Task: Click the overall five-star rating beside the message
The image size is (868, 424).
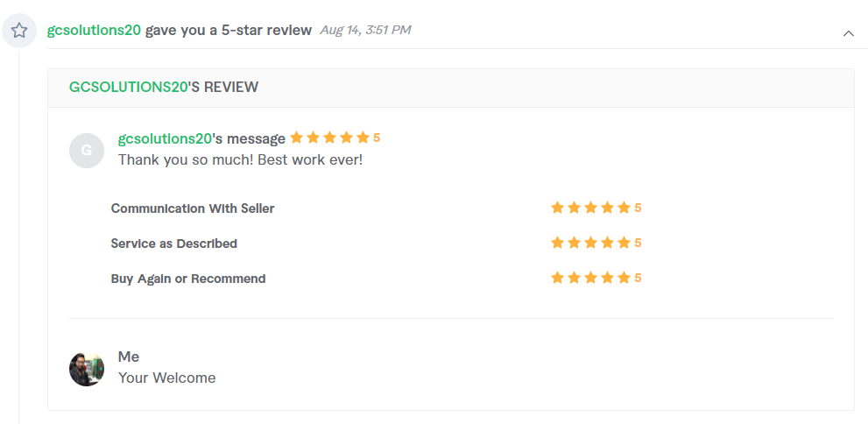Action: point(335,138)
